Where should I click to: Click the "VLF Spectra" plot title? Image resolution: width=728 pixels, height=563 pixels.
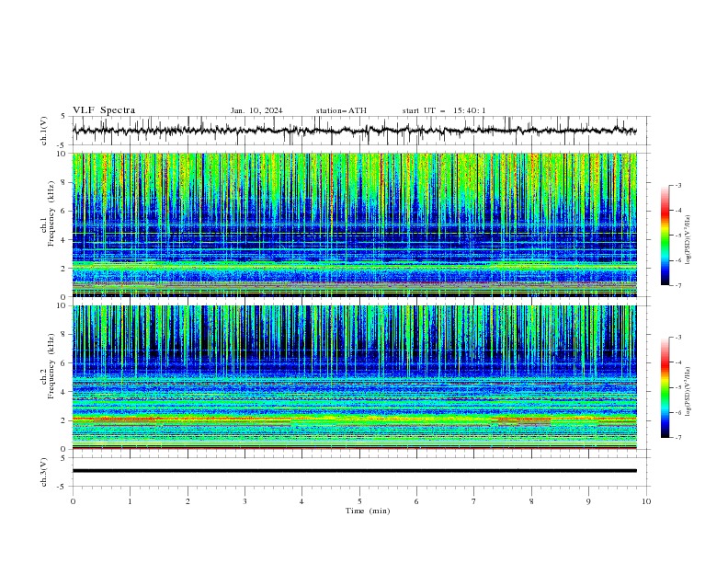(104, 110)
